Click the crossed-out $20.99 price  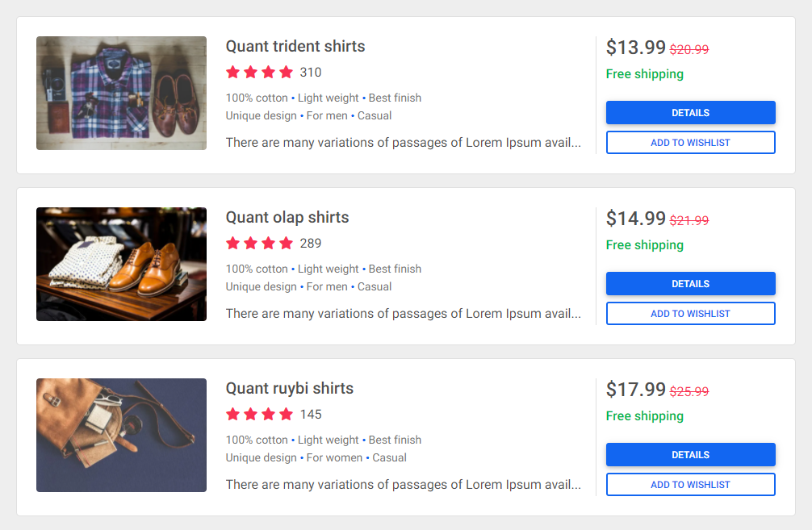pyautogui.click(x=688, y=48)
